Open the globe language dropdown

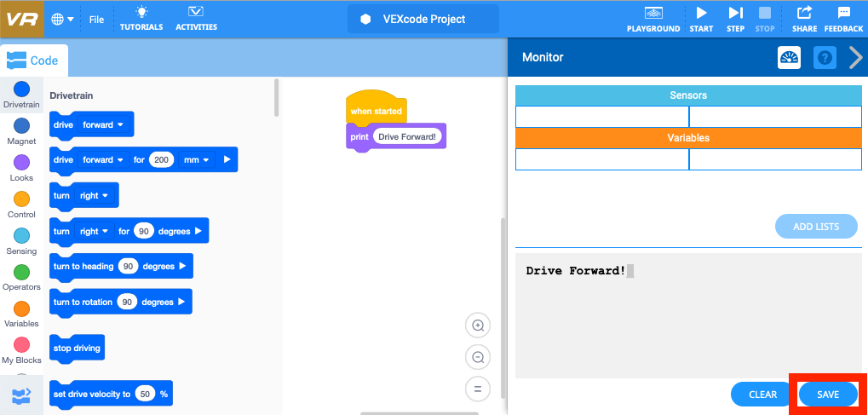pyautogui.click(x=62, y=19)
